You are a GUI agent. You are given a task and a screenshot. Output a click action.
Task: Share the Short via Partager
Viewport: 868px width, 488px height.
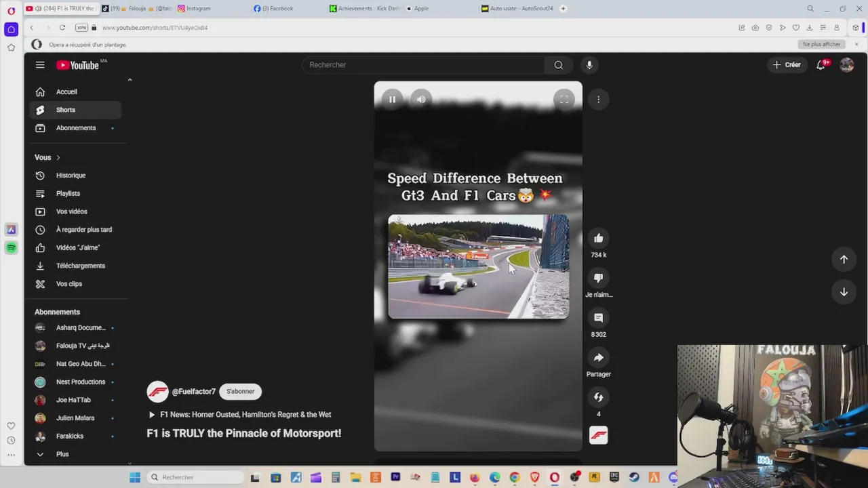pos(598,357)
